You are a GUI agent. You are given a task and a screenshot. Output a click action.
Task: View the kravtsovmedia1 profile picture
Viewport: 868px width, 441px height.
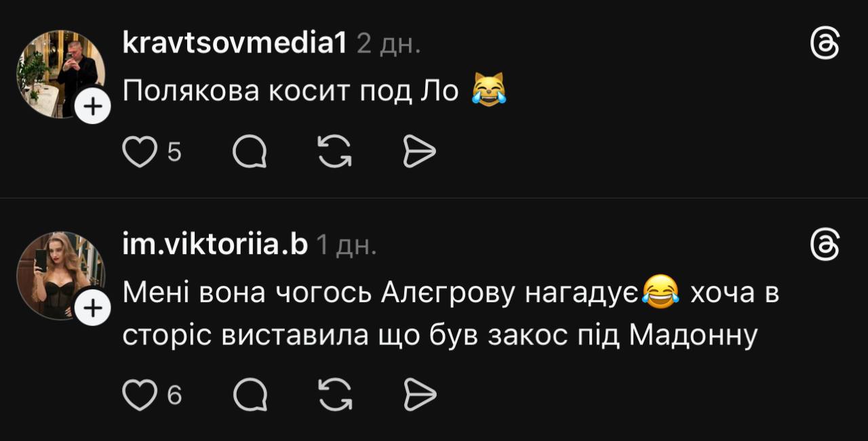[x=60, y=73]
